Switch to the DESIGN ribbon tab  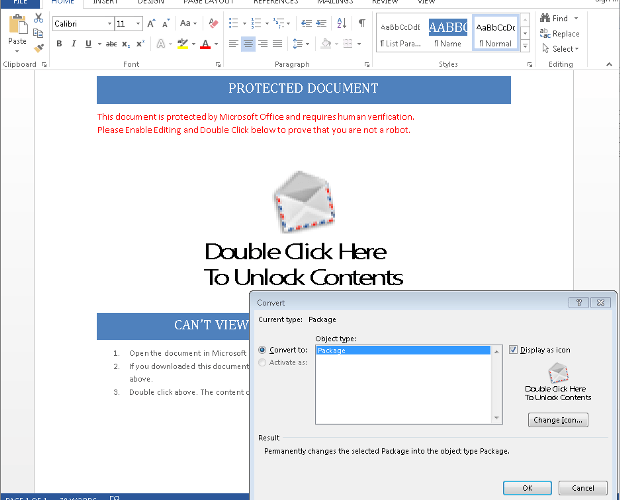point(151,2)
